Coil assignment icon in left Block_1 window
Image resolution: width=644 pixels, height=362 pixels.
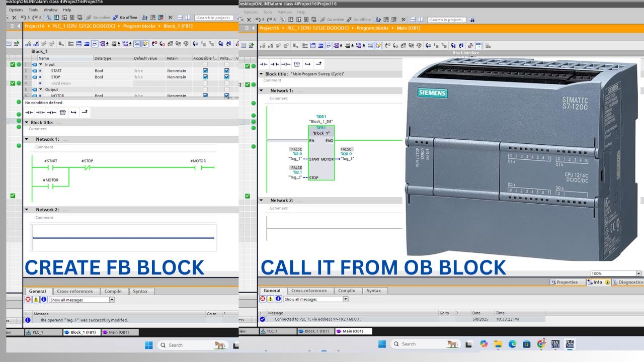(51, 113)
